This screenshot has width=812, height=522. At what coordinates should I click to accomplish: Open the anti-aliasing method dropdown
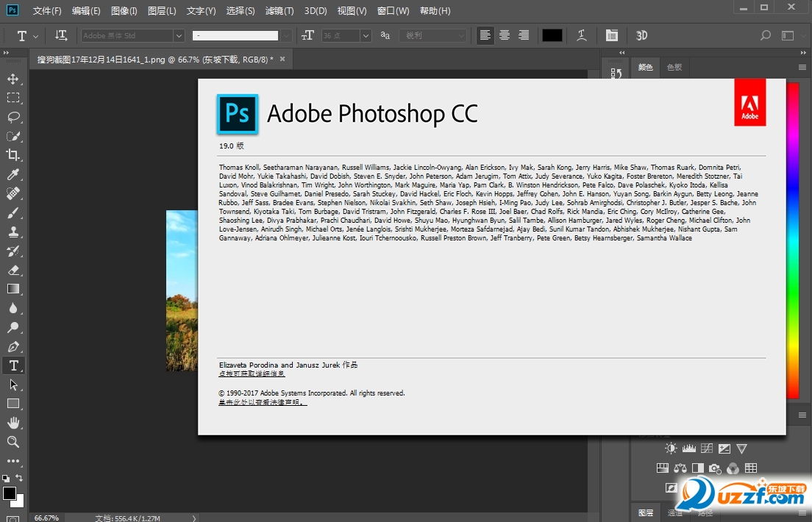point(463,35)
